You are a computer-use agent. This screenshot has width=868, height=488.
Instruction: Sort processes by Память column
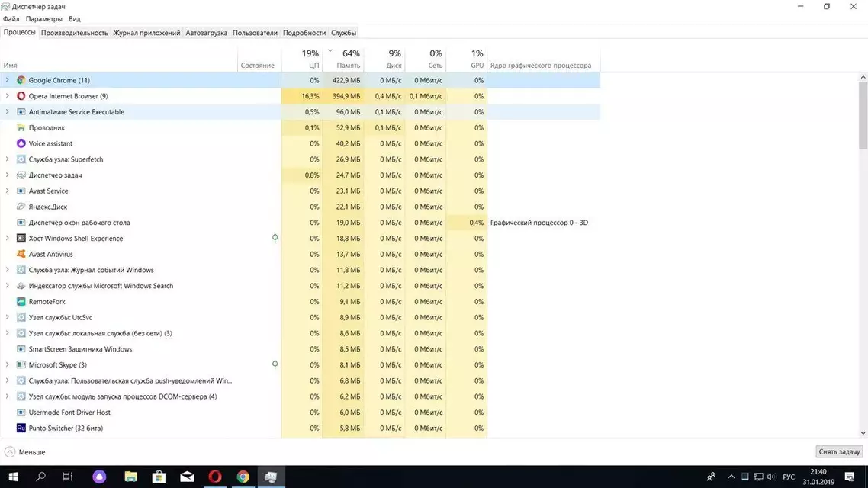343,59
